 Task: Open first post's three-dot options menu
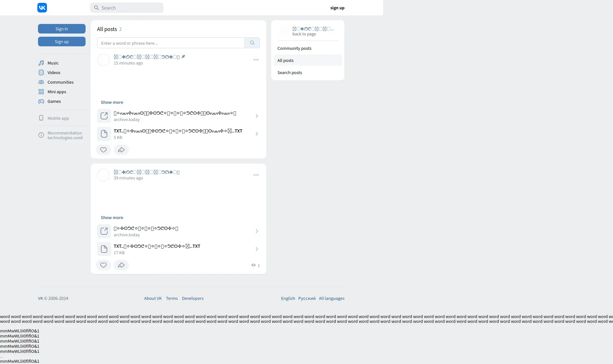point(256,60)
